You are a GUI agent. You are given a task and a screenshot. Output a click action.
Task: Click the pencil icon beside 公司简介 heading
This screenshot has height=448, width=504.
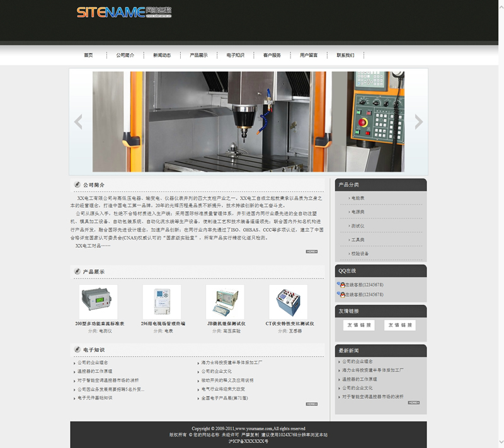(76, 185)
